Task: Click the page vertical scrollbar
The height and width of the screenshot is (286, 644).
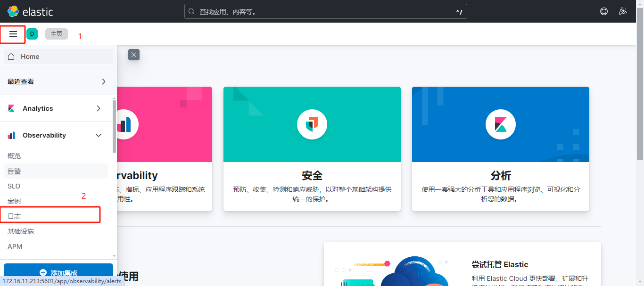Action: click(x=640, y=83)
